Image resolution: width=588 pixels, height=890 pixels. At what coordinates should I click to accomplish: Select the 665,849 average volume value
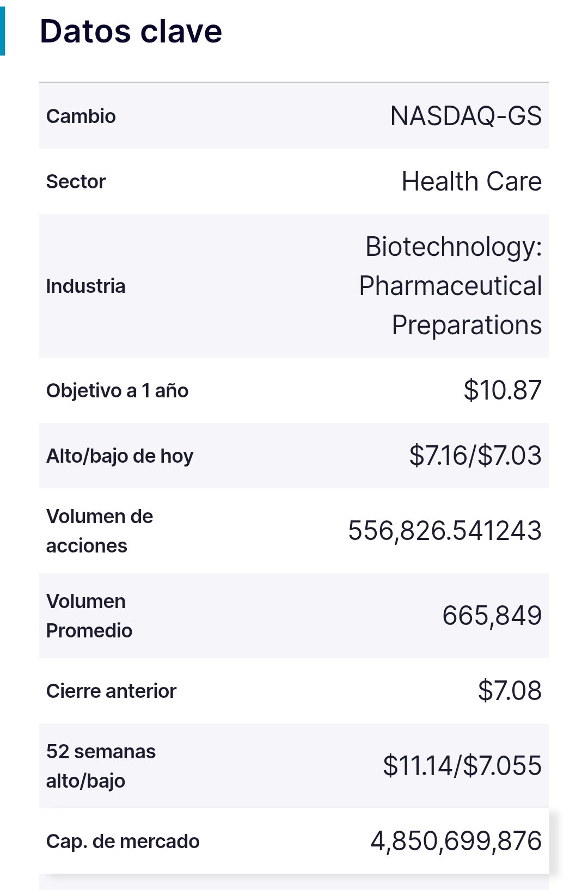492,616
